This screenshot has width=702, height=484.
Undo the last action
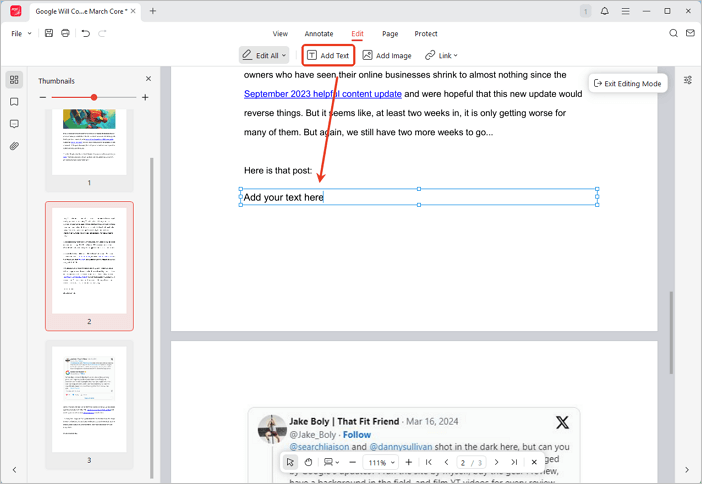tap(86, 33)
